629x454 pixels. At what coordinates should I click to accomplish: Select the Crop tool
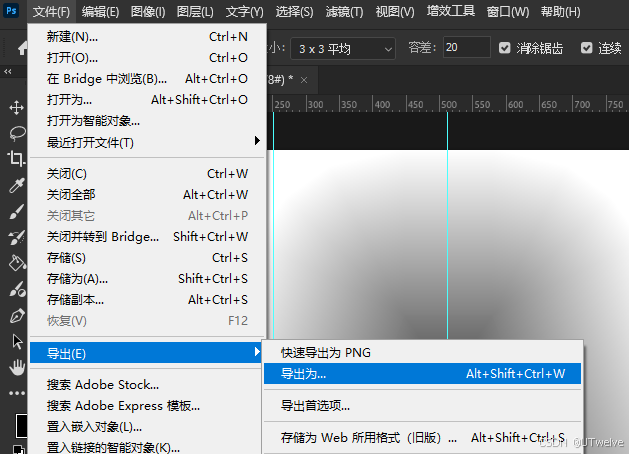pyautogui.click(x=16, y=158)
